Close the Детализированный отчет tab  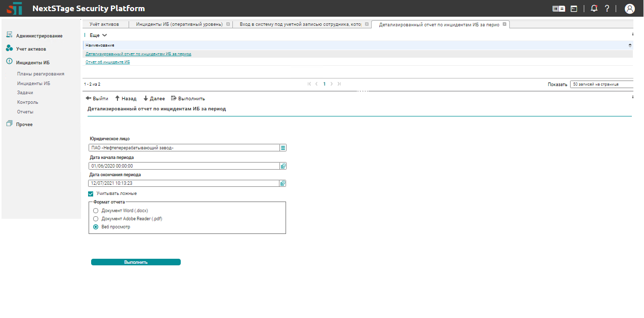505,24
